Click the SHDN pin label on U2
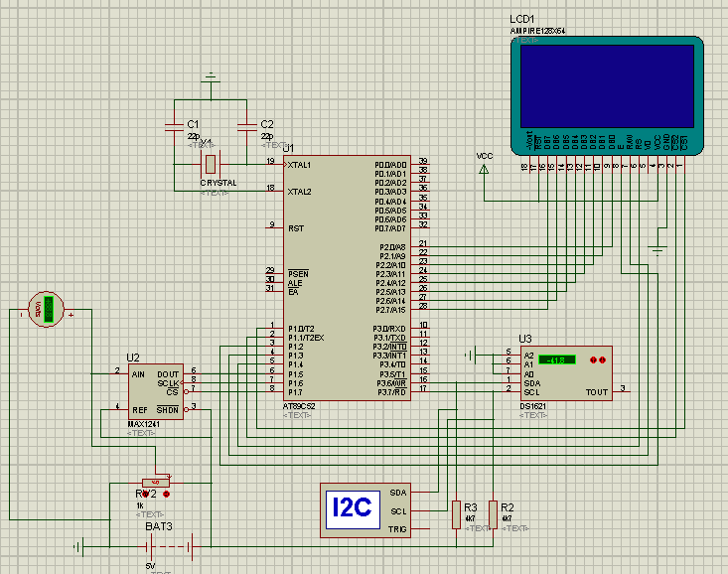The width and height of the screenshot is (728, 574). [168, 410]
